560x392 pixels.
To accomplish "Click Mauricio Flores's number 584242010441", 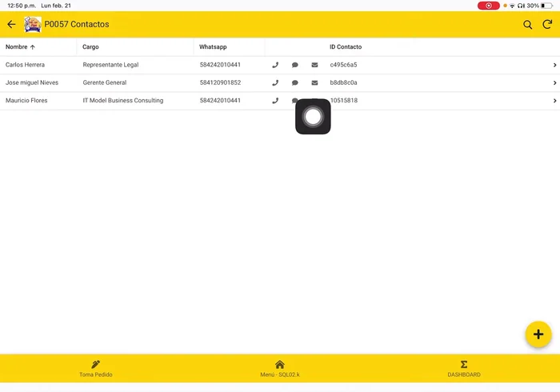I will 220,100.
